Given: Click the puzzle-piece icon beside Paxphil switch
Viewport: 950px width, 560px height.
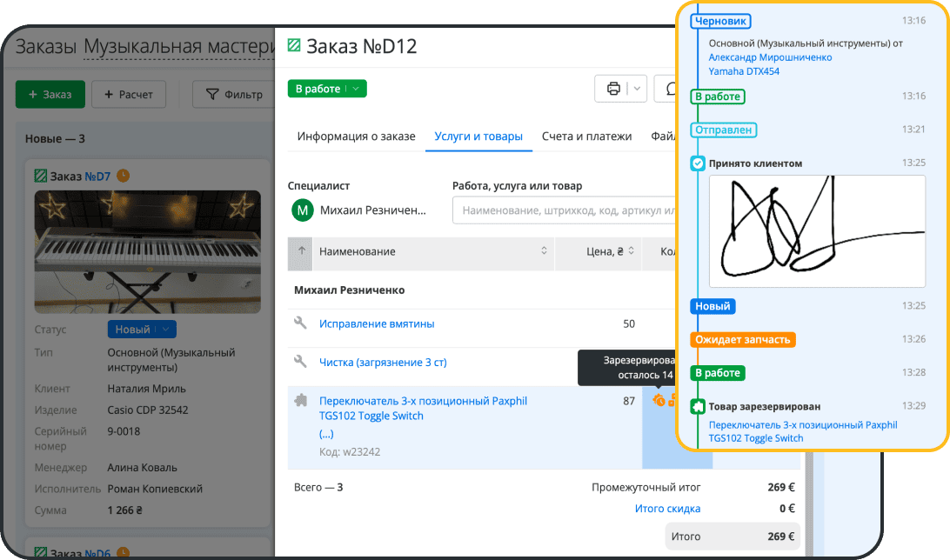Looking at the screenshot, I should tap(301, 401).
